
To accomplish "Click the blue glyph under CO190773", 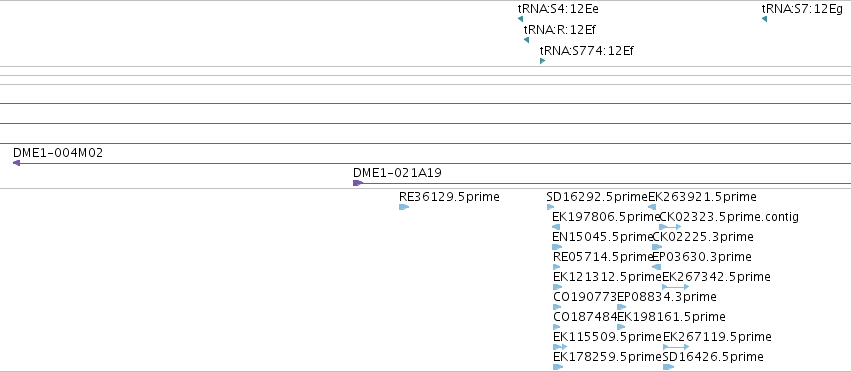I will click(557, 307).
